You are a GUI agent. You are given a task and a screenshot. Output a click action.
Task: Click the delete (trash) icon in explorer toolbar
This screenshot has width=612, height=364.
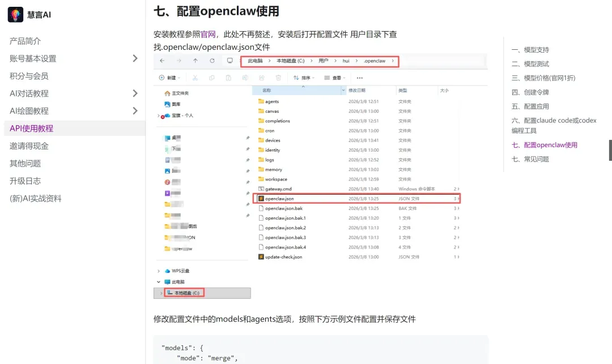tap(278, 78)
